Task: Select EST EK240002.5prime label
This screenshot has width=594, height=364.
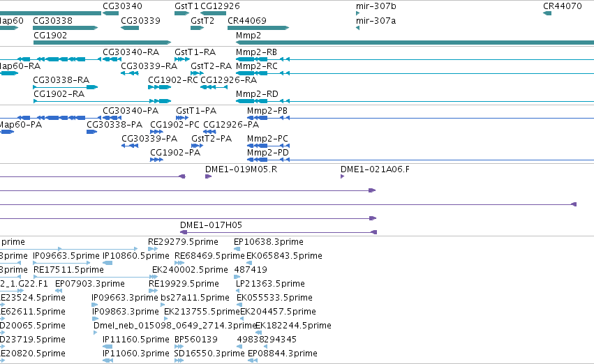Action: click(190, 270)
